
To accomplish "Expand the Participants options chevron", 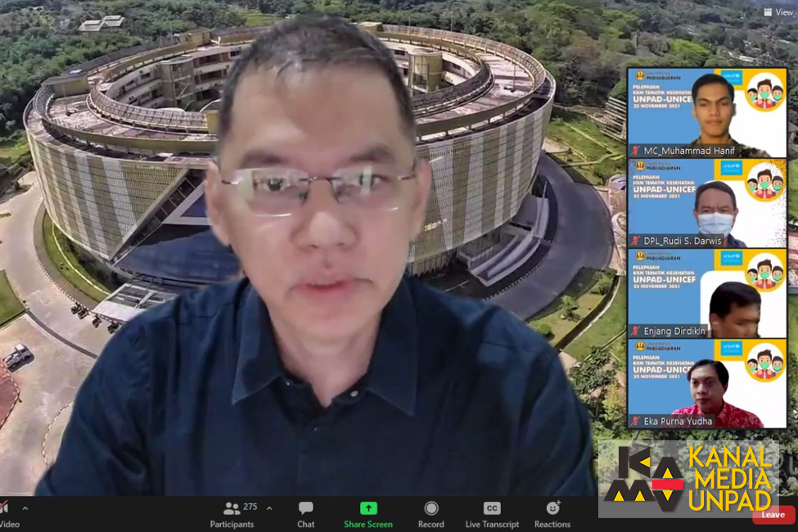I will tap(269, 508).
